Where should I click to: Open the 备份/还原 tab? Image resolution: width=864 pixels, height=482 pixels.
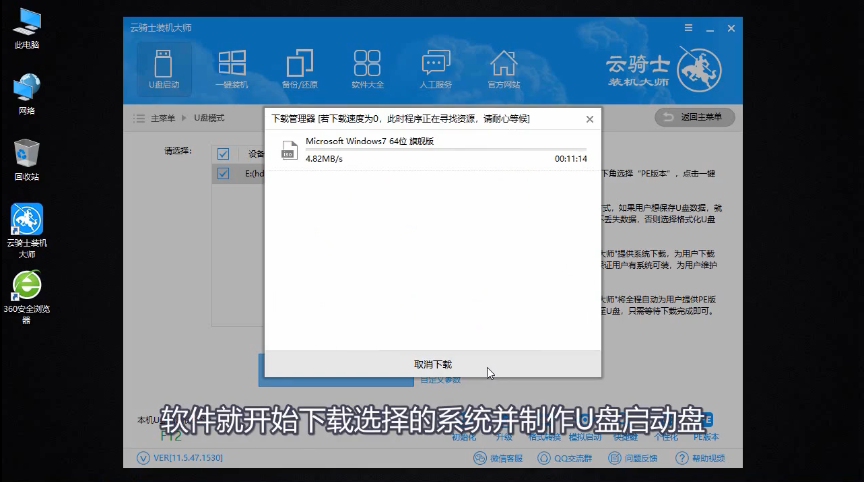point(299,69)
